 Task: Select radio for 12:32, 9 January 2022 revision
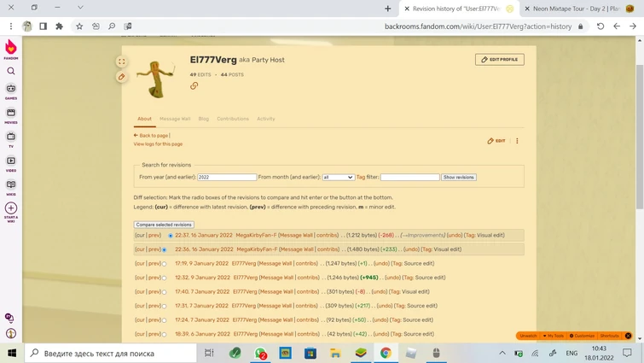pyautogui.click(x=165, y=278)
